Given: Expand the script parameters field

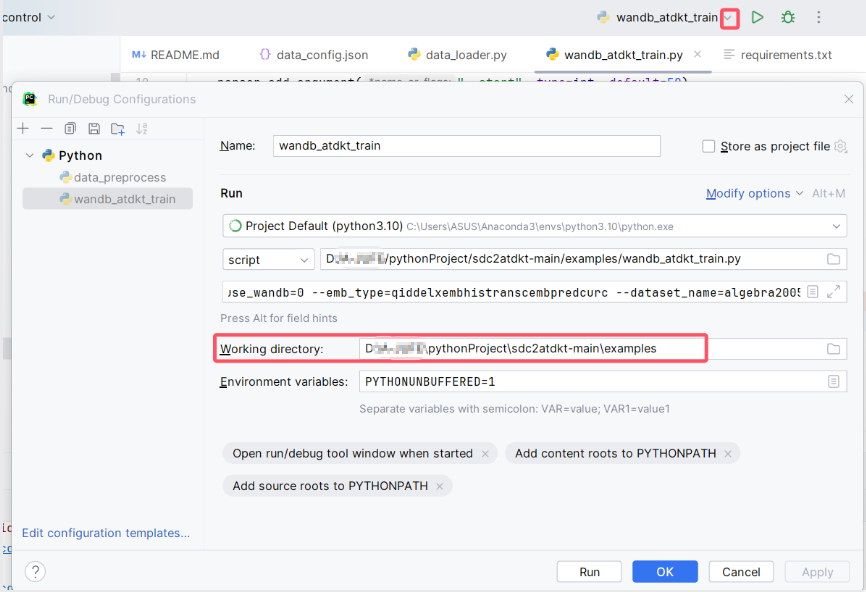Looking at the screenshot, I should click(833, 292).
